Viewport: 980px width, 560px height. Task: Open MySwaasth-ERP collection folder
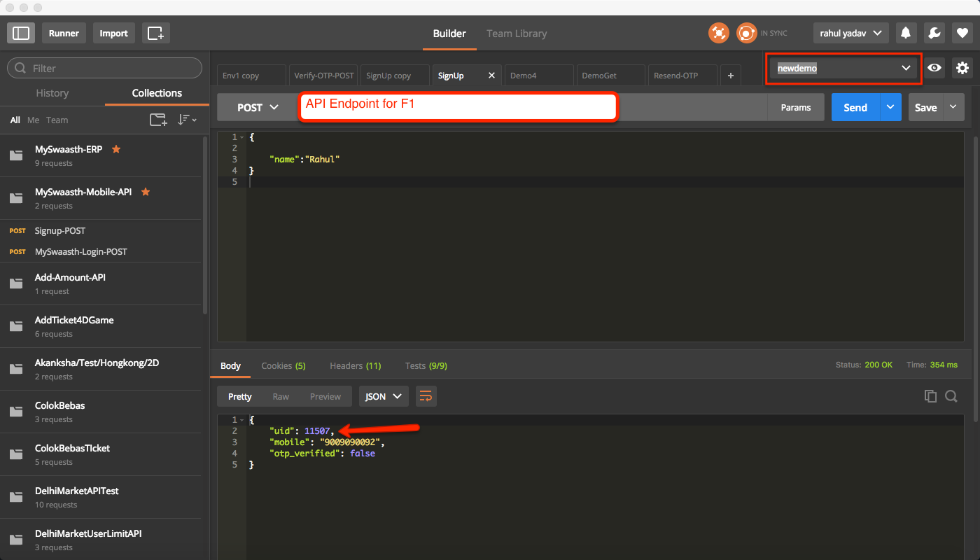(100, 155)
